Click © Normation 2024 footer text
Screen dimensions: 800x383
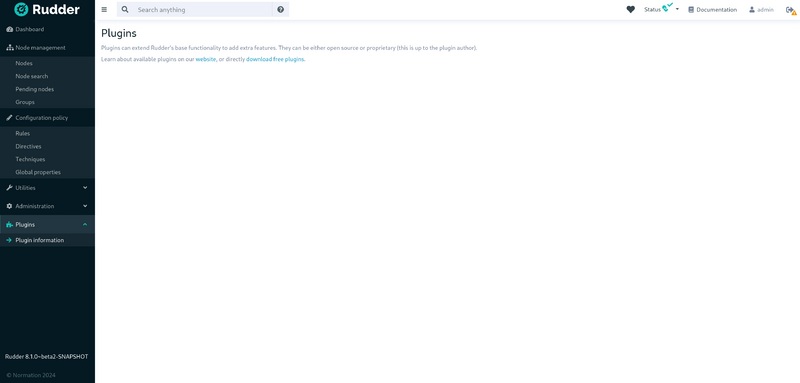[31, 375]
